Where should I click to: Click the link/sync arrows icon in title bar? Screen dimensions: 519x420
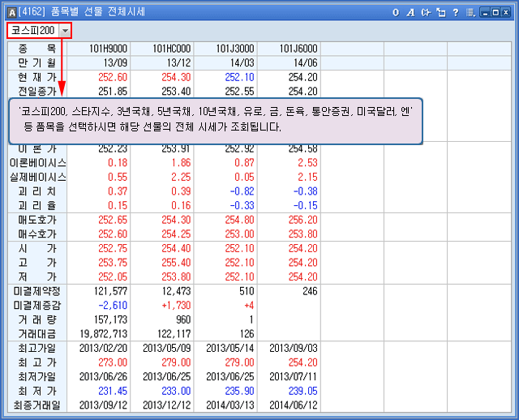[426, 13]
